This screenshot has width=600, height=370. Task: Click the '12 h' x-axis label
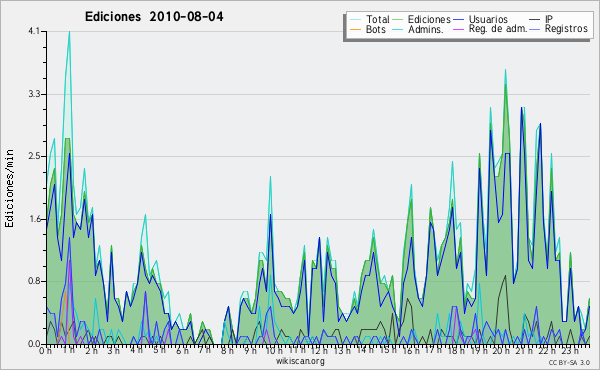click(x=319, y=350)
